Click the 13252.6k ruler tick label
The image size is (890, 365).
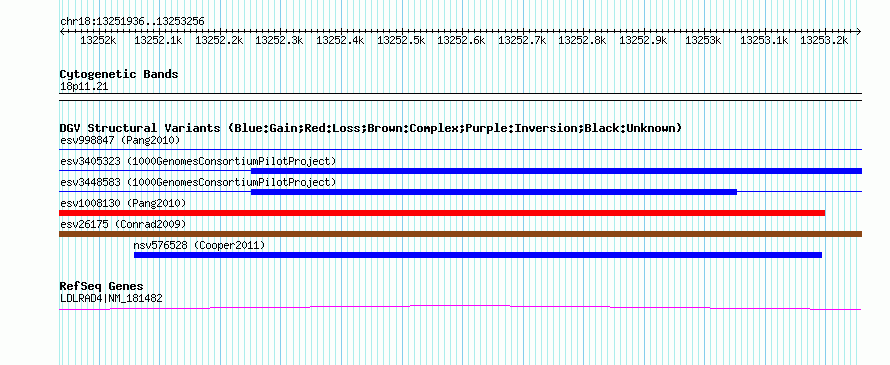461,41
